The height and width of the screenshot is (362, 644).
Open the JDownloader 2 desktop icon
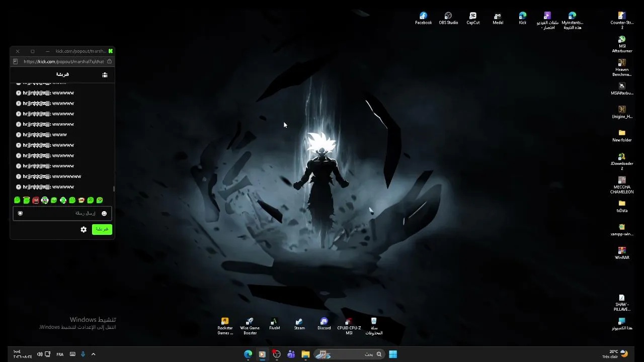click(x=622, y=162)
